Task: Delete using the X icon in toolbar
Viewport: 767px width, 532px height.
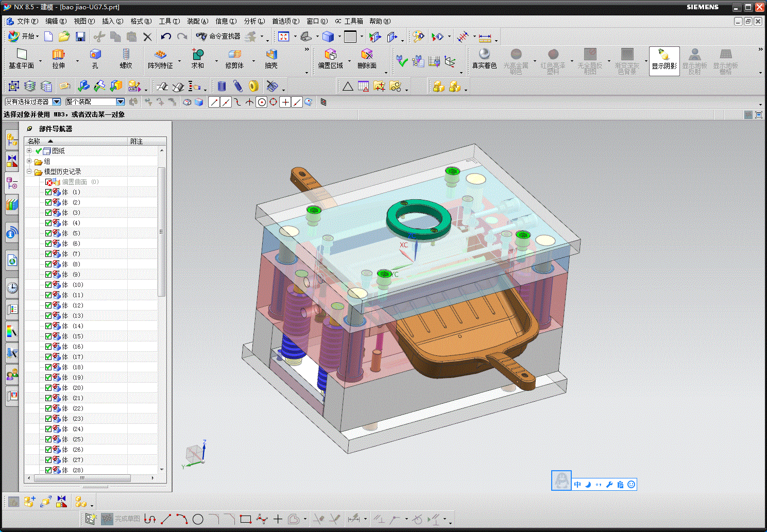Action: click(147, 37)
